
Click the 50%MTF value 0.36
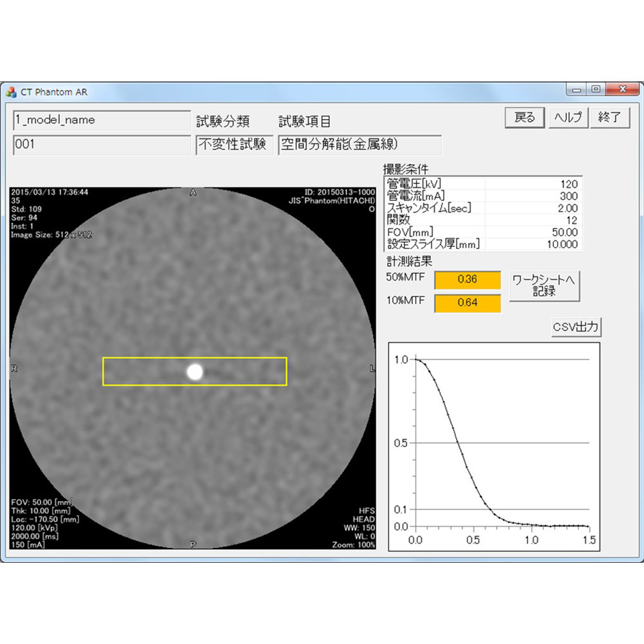tap(468, 279)
